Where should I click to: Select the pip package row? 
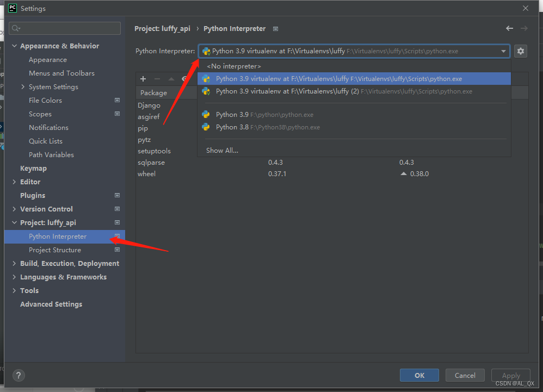pyautogui.click(x=143, y=128)
